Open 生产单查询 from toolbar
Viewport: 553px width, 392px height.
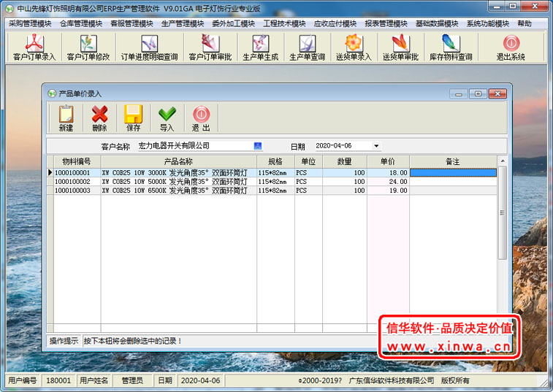(308, 47)
